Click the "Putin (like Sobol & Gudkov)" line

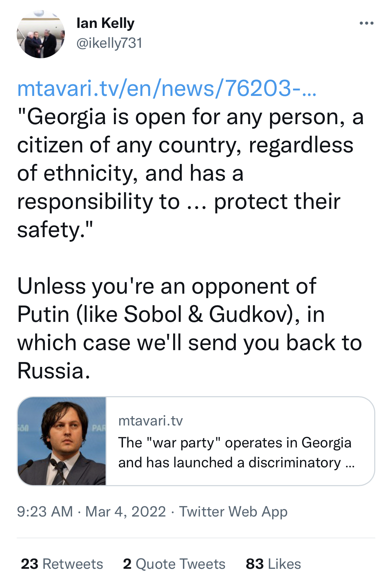coord(171,314)
